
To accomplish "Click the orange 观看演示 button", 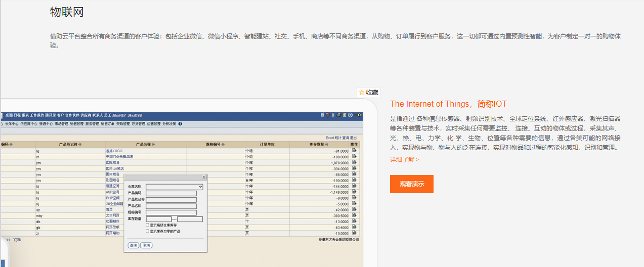I will (x=411, y=184).
